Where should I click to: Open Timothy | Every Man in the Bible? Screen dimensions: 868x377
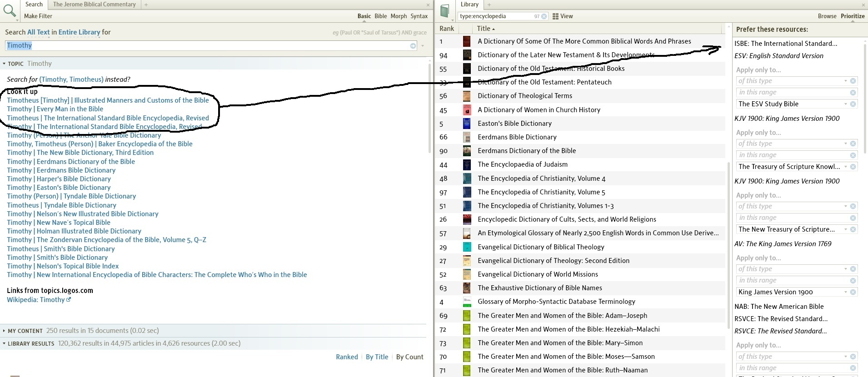pyautogui.click(x=55, y=109)
